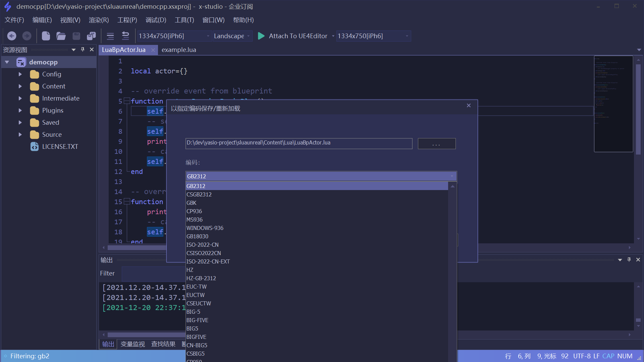Click the encoding list vertical scrollbar
The image size is (644, 362).
click(452, 268)
